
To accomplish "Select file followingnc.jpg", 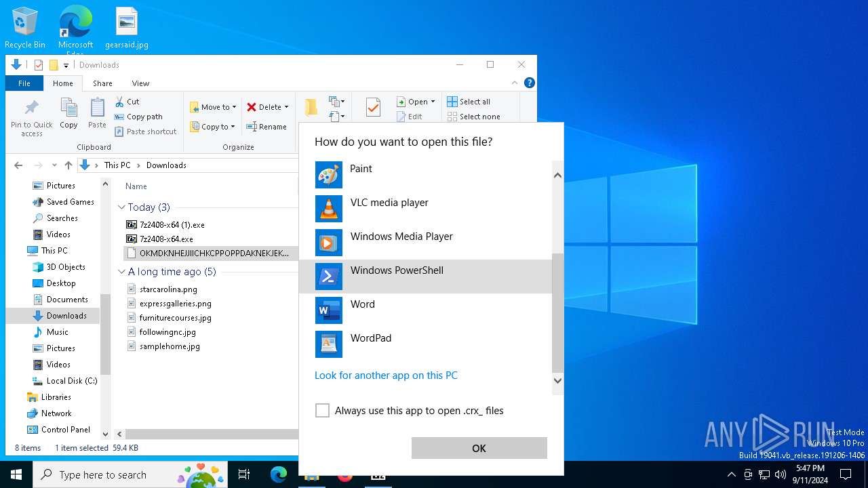I will tap(167, 332).
